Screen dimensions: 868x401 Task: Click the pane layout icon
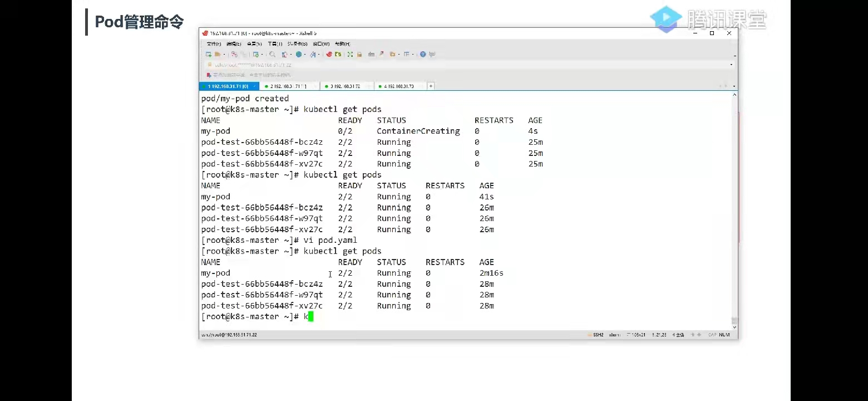(x=407, y=55)
